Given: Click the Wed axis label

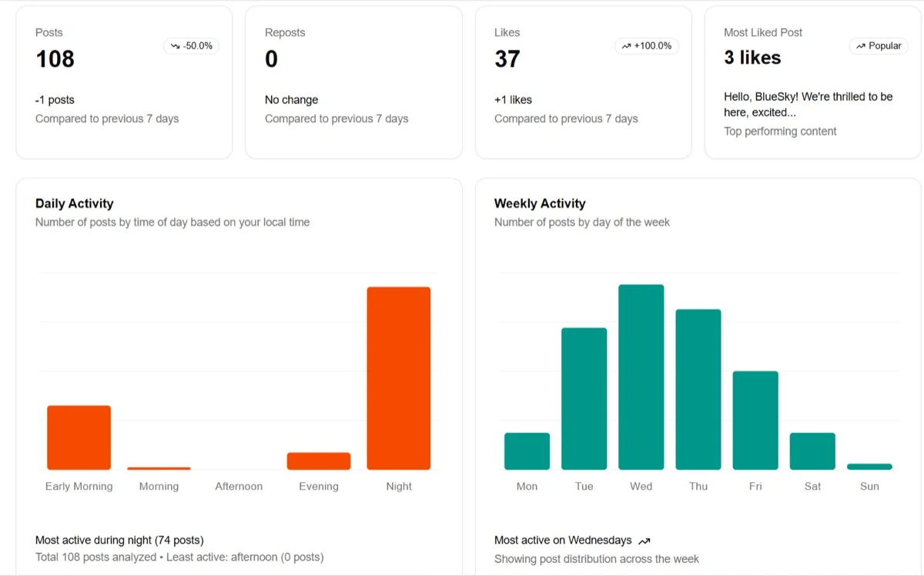Looking at the screenshot, I should coord(641,487).
